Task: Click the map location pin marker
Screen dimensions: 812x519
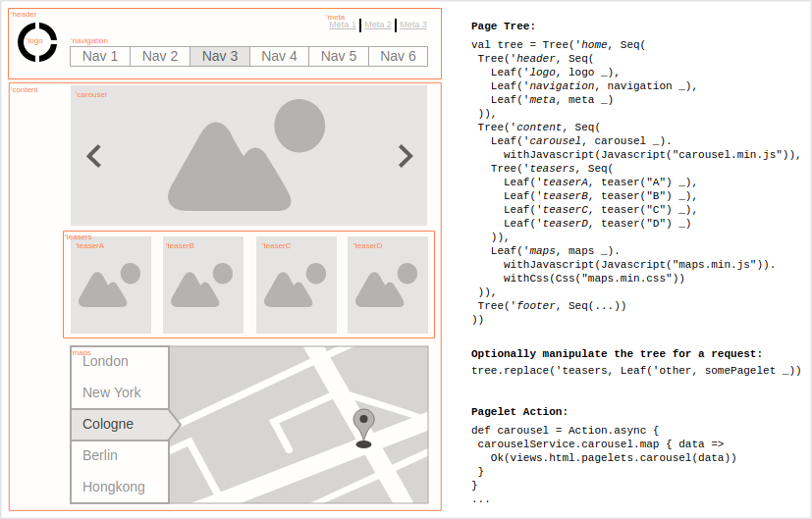Action: (x=363, y=429)
